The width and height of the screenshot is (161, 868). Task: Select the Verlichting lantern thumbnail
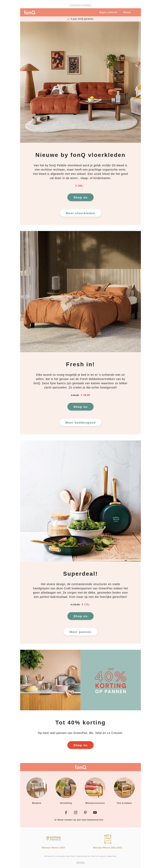(66, 788)
